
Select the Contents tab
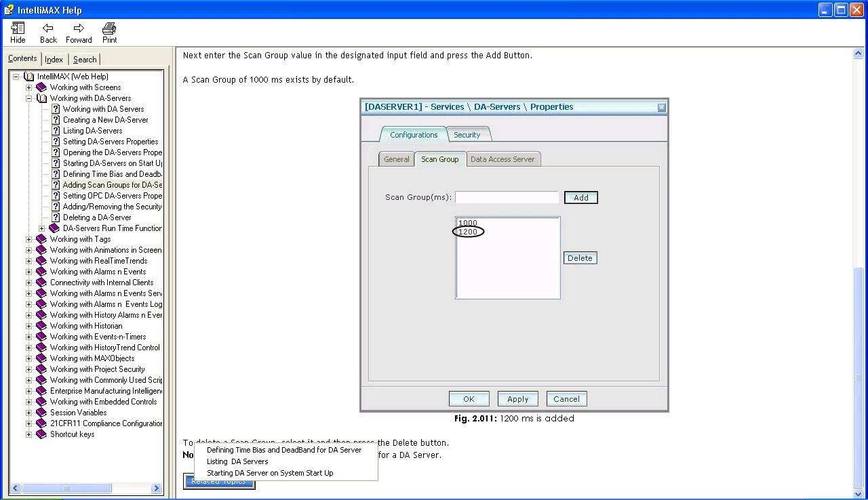point(22,58)
